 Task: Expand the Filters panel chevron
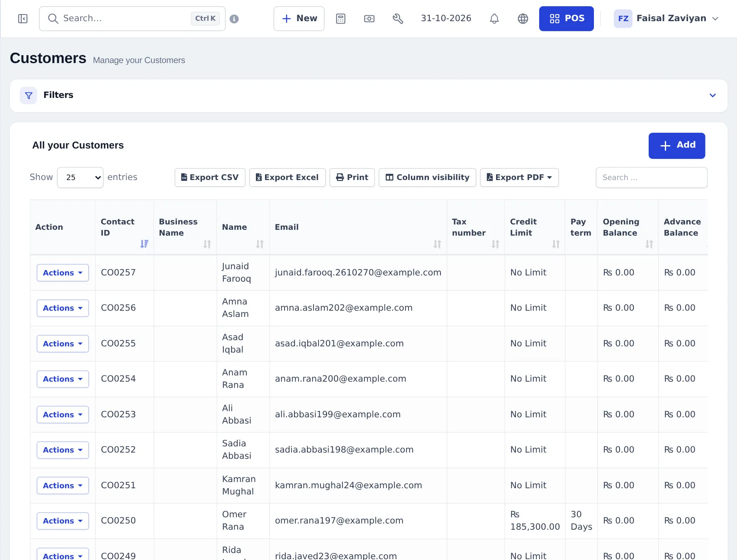713,95
